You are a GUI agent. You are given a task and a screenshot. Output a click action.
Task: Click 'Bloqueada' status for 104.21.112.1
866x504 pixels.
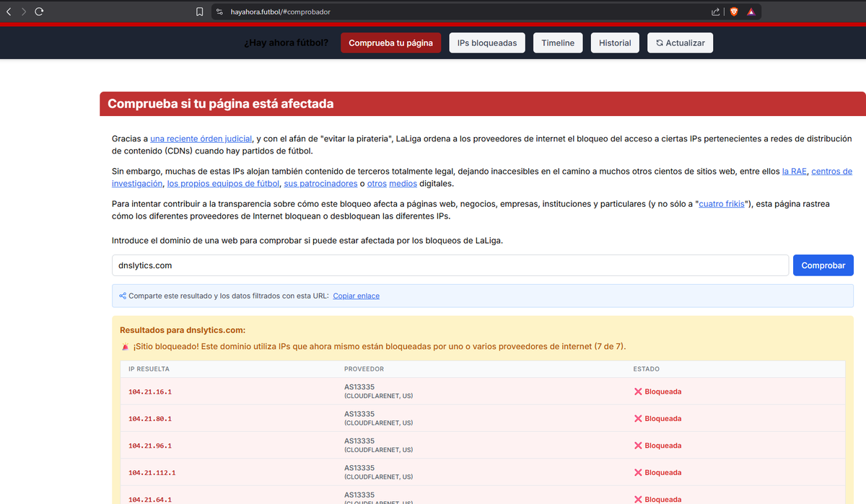coord(662,473)
